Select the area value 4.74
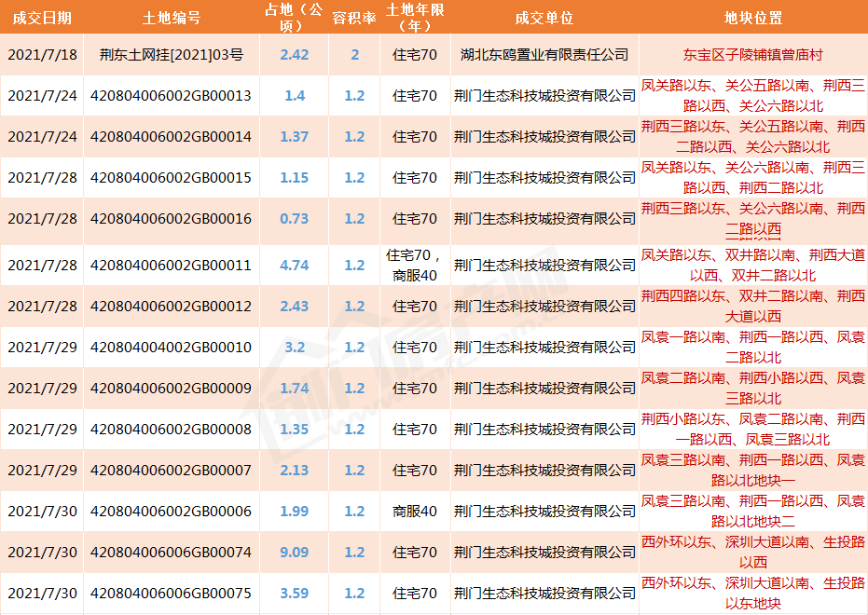 (x=294, y=266)
